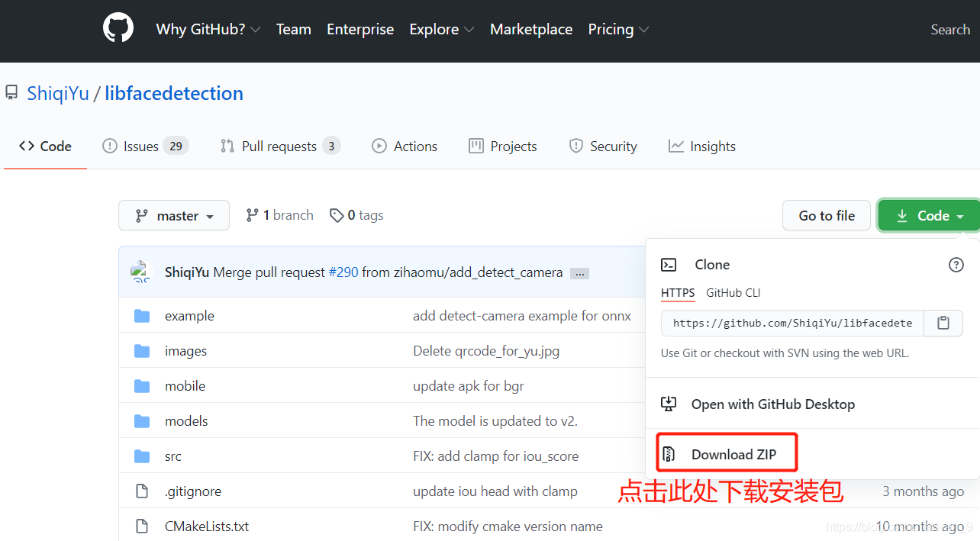980x541 pixels.
Task: Click the Issues count badge 29
Action: click(x=176, y=146)
